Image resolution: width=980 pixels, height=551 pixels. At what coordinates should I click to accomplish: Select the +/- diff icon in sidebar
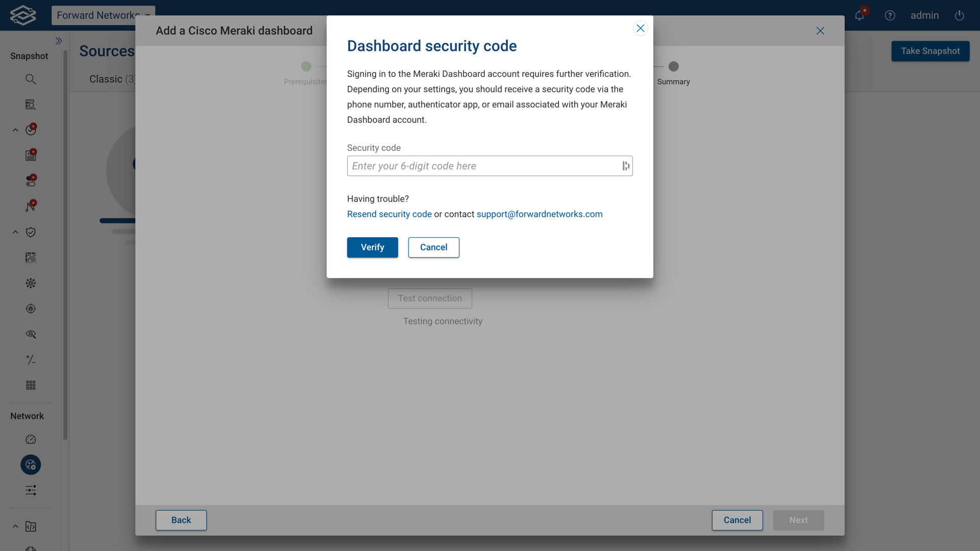pos(31,360)
